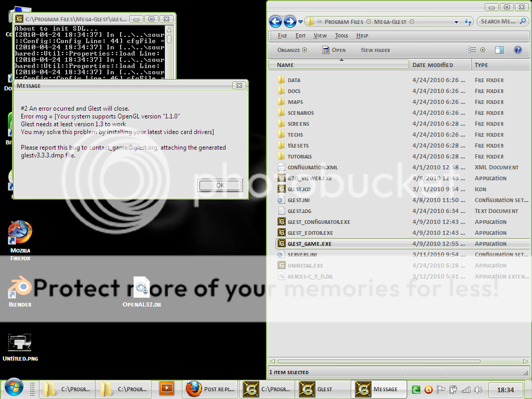Select OpenAL32.dll on the desktop
Viewport: 532px width, 399px height.
tap(141, 292)
